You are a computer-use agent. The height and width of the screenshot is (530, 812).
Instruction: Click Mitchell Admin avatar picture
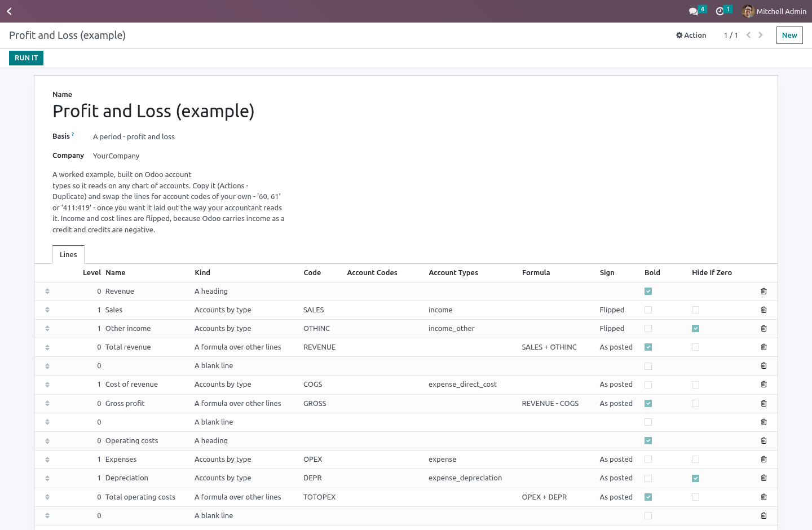(748, 11)
